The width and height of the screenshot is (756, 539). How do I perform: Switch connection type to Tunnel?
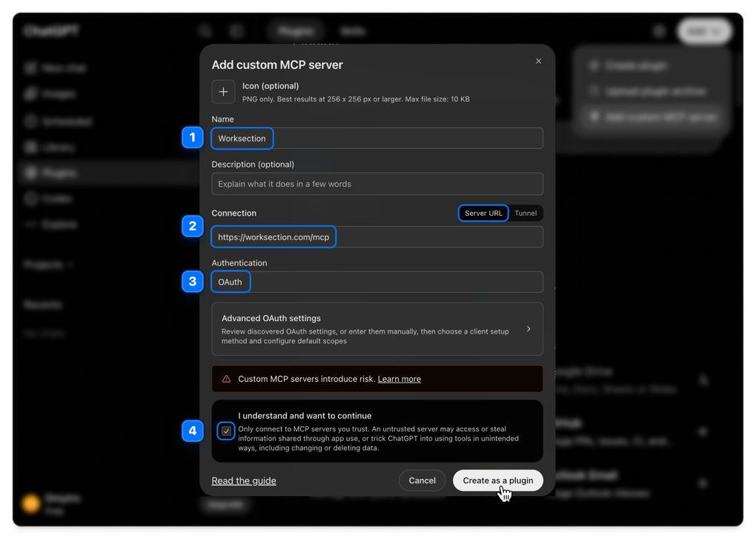[x=525, y=213]
